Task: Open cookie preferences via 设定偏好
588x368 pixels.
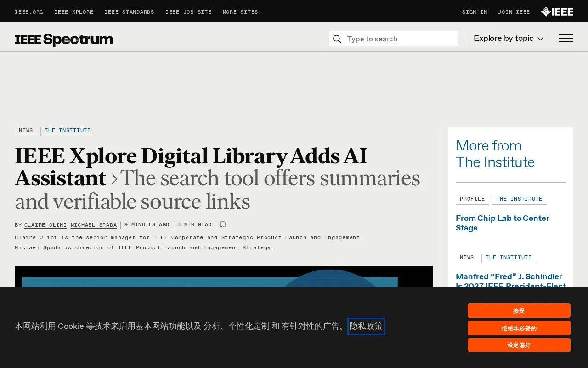Action: [519, 345]
